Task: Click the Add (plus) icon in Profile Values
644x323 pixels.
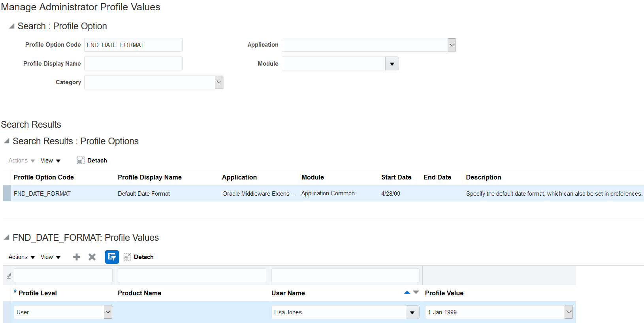Action: [77, 257]
